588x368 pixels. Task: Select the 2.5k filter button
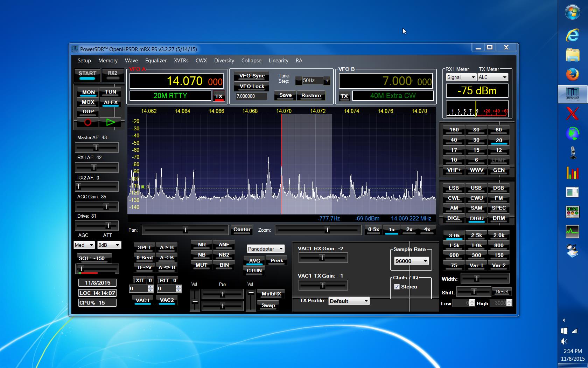click(x=476, y=236)
